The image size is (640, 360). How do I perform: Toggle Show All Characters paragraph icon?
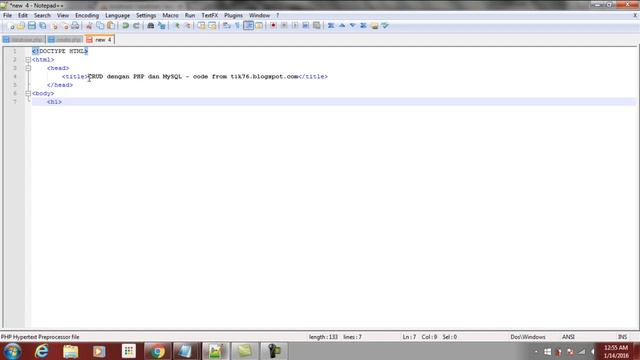coord(237,26)
